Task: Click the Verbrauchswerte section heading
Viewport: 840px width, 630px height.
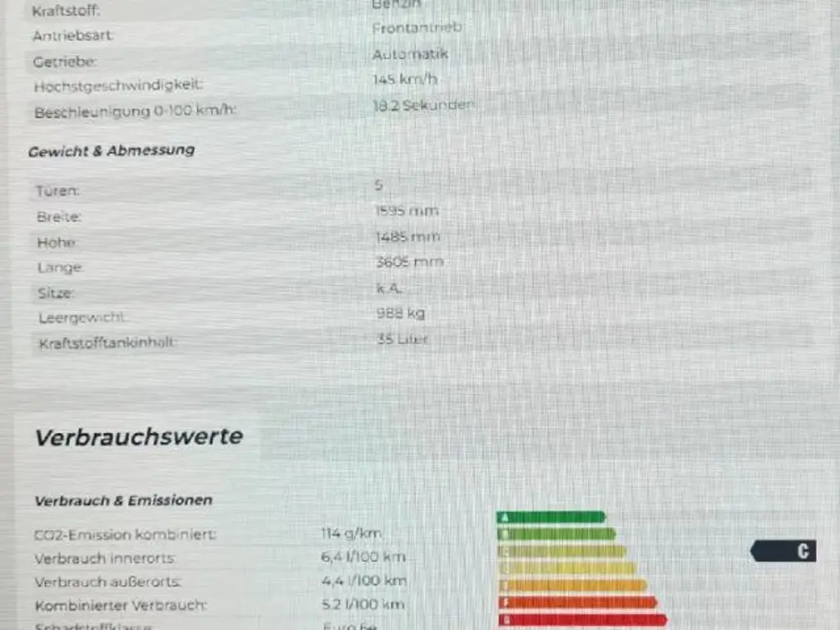Action: pyautogui.click(x=139, y=437)
